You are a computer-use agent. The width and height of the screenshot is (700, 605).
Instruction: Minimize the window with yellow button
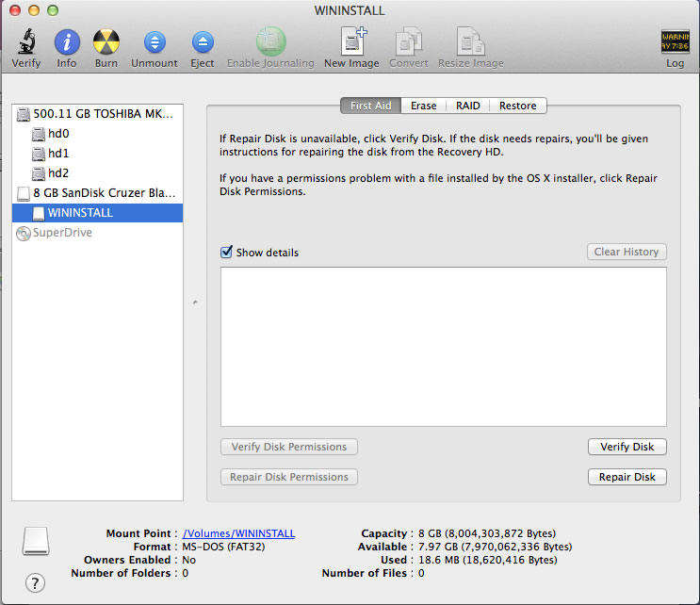34,9
